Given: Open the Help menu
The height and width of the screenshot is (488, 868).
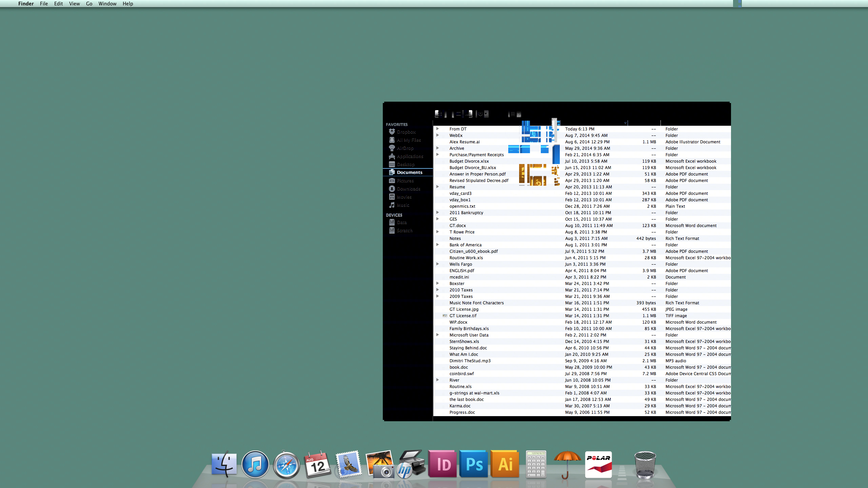Looking at the screenshot, I should click(x=127, y=4).
